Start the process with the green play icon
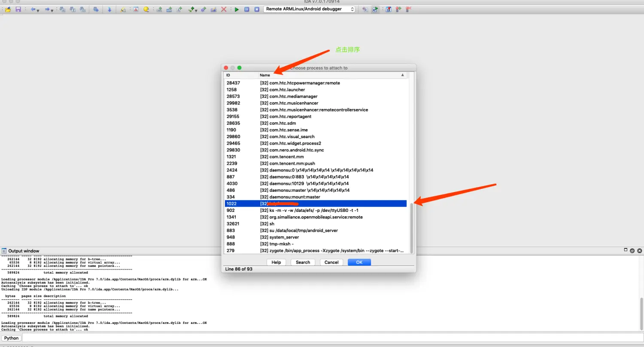The image size is (644, 347). pyautogui.click(x=237, y=9)
